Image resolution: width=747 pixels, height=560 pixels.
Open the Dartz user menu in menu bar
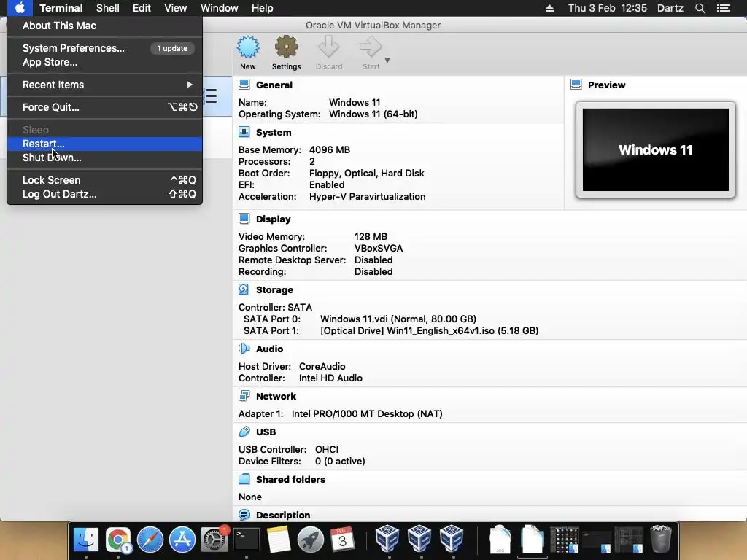[x=670, y=8]
